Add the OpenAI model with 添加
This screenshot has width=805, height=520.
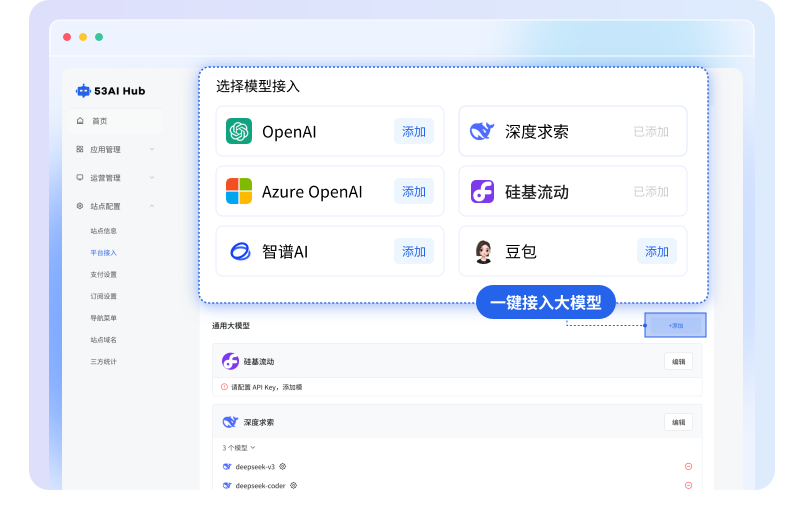pos(414,131)
